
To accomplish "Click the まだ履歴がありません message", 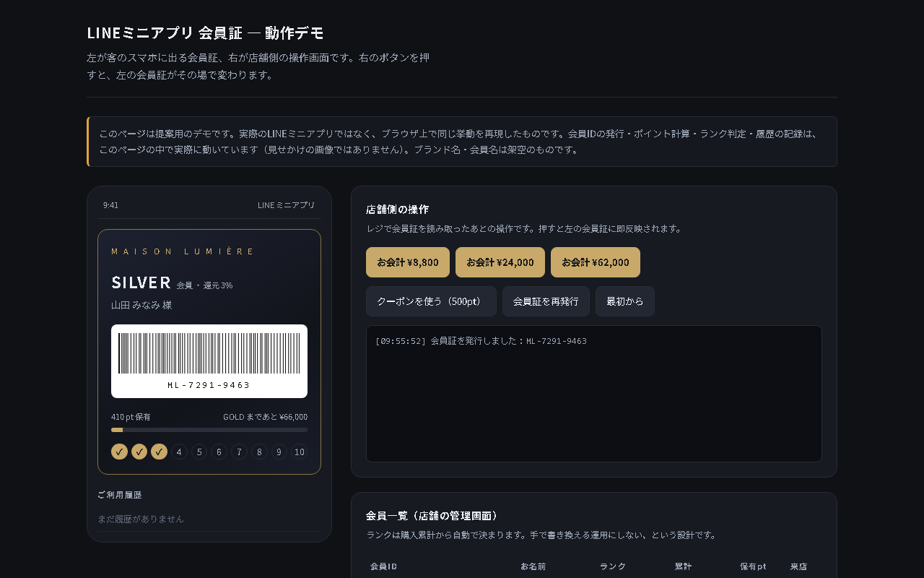I will pos(141,519).
